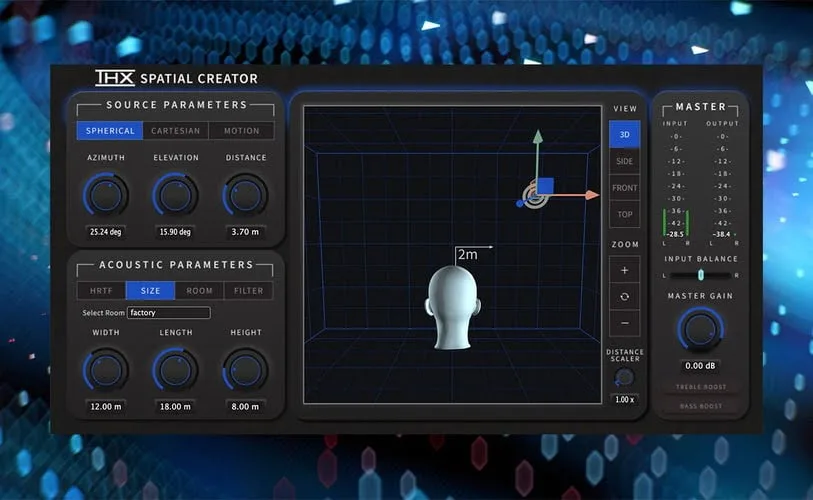Switch to the Cartesian tab
This screenshot has width=813, height=500.
[175, 131]
